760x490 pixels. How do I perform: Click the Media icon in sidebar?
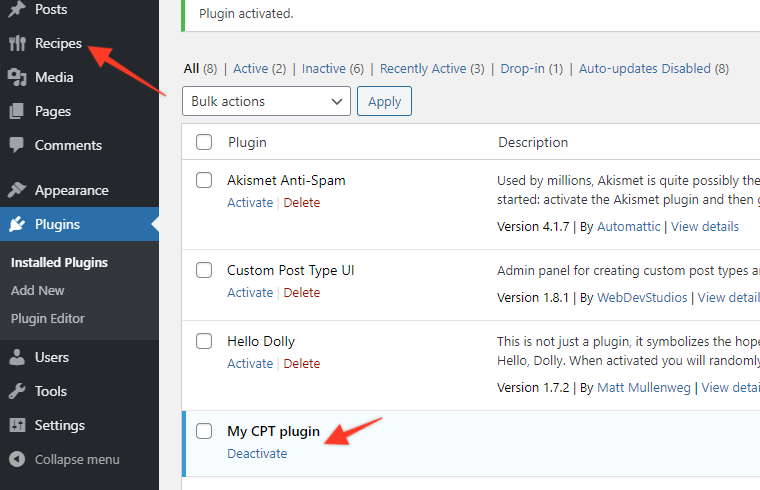pyautogui.click(x=17, y=77)
